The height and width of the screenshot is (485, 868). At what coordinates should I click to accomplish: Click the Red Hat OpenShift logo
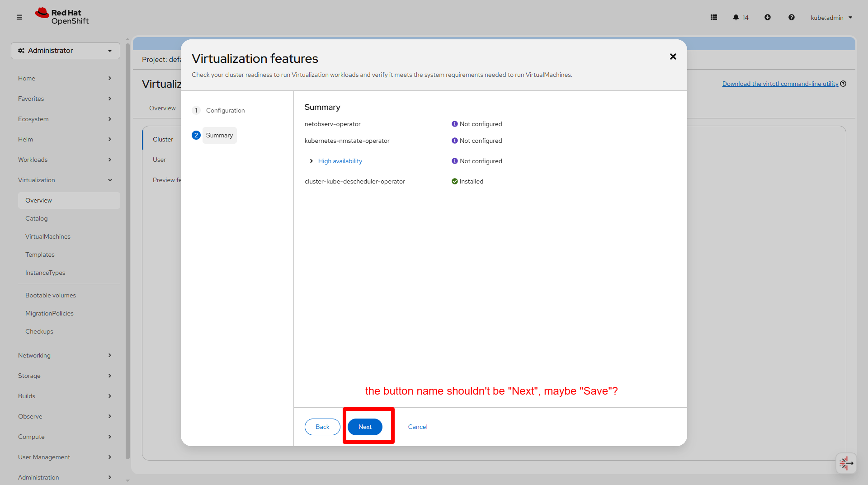(62, 17)
